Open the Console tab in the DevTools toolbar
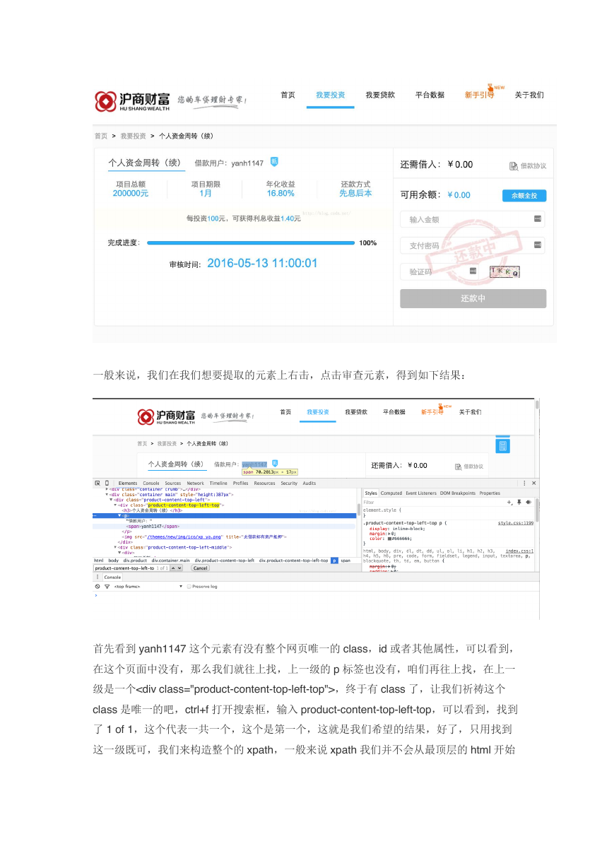 pos(151,483)
